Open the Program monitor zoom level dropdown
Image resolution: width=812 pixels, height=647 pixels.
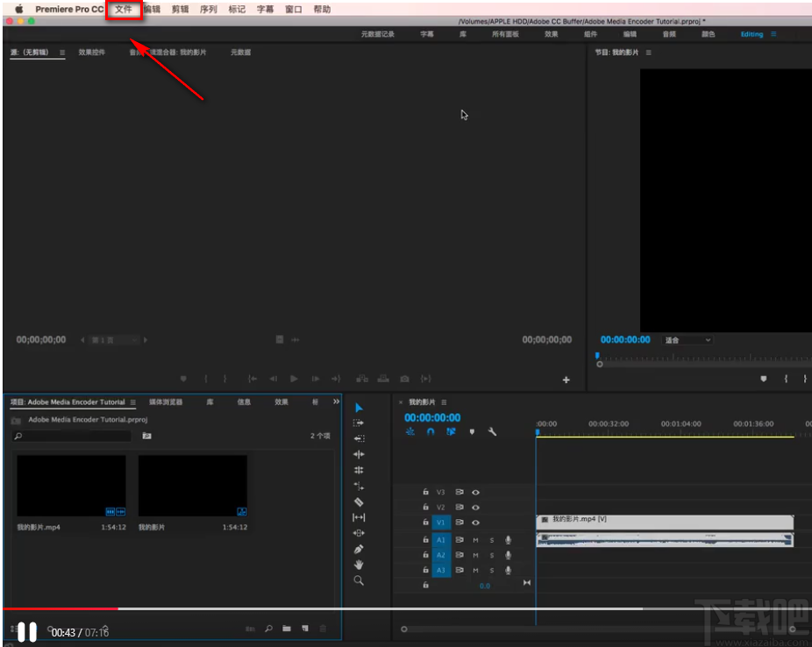coord(687,340)
